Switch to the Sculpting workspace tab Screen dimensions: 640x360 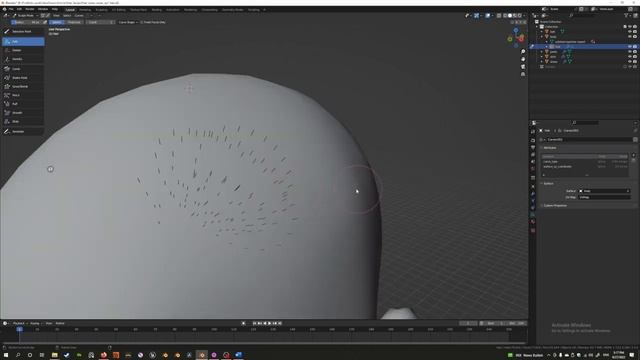click(102, 9)
